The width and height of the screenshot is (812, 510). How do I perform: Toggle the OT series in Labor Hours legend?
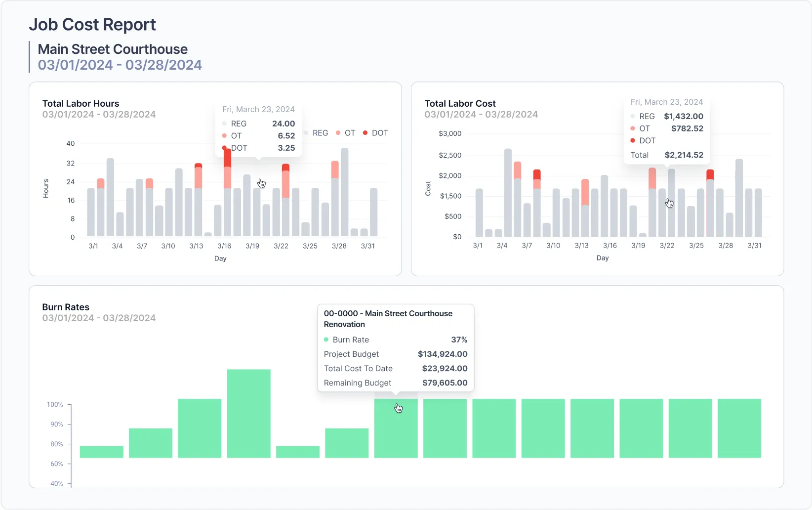[346, 133]
